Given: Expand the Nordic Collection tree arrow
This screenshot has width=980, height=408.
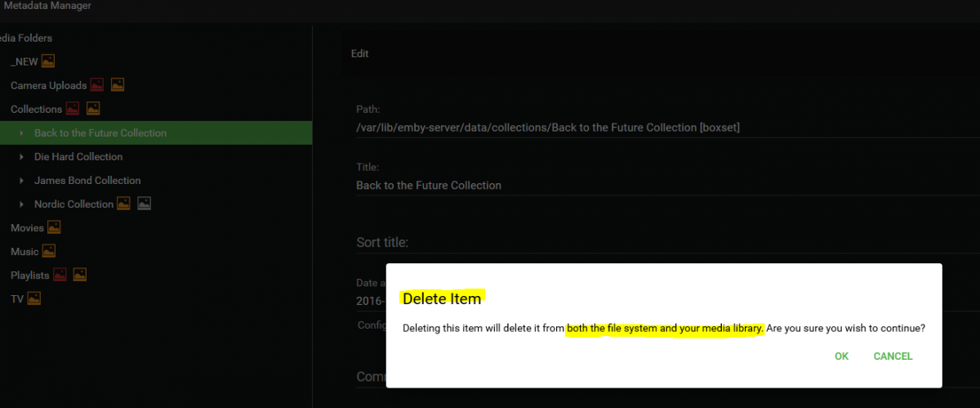Looking at the screenshot, I should click(x=22, y=204).
